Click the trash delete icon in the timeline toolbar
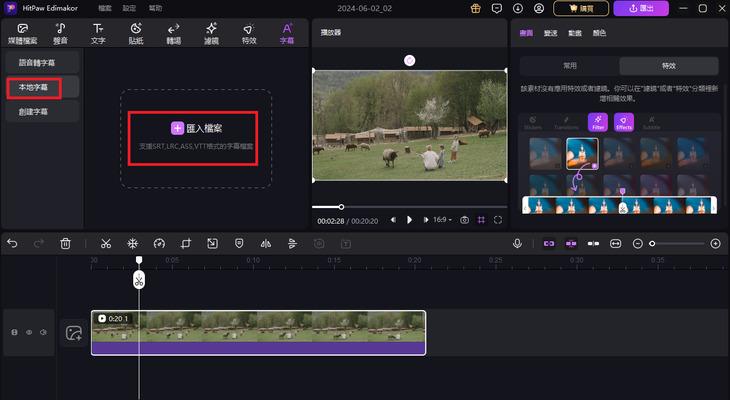This screenshot has width=730, height=400. [65, 243]
